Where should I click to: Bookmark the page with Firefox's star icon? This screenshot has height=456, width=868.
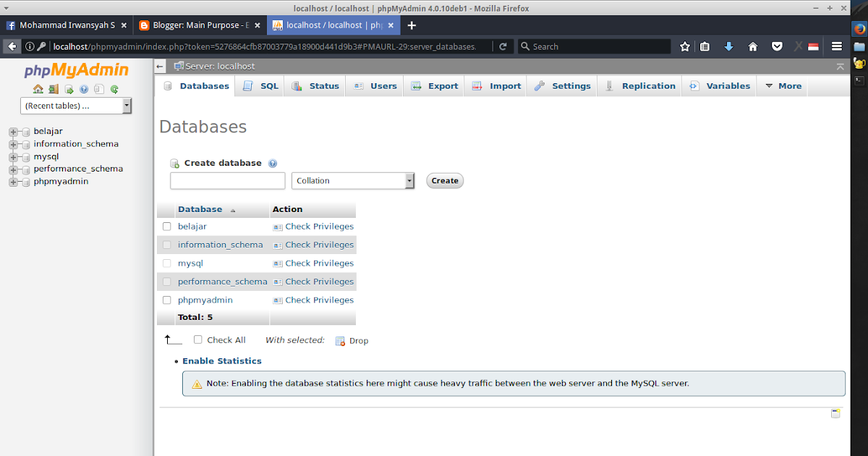click(x=684, y=46)
